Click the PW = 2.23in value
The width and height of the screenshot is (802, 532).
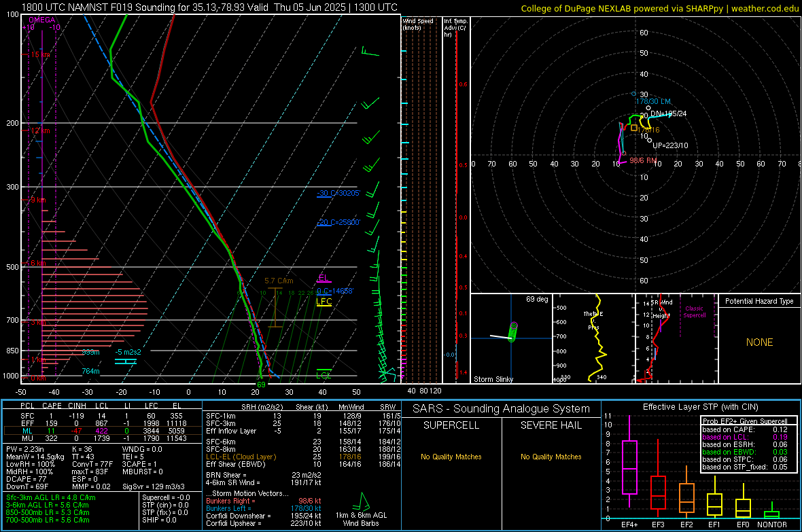tap(25, 449)
